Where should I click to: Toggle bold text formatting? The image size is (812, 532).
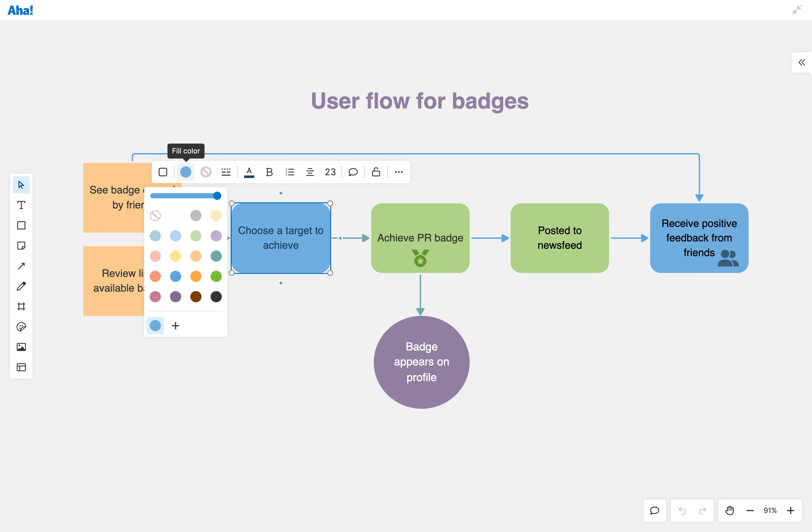269,172
